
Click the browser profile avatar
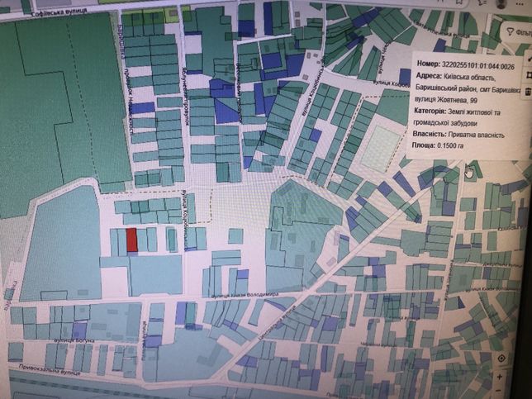pos(501,3)
